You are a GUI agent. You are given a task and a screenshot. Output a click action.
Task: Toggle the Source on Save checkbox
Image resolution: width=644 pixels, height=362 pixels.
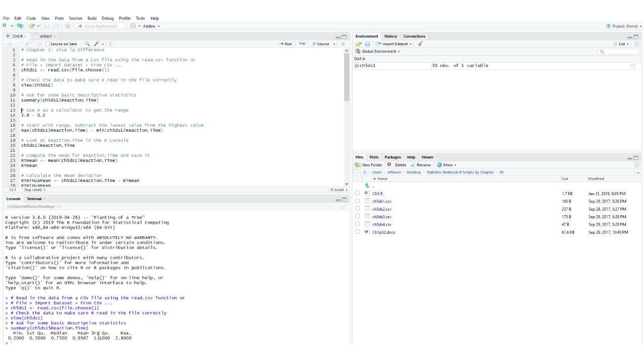pos(47,44)
